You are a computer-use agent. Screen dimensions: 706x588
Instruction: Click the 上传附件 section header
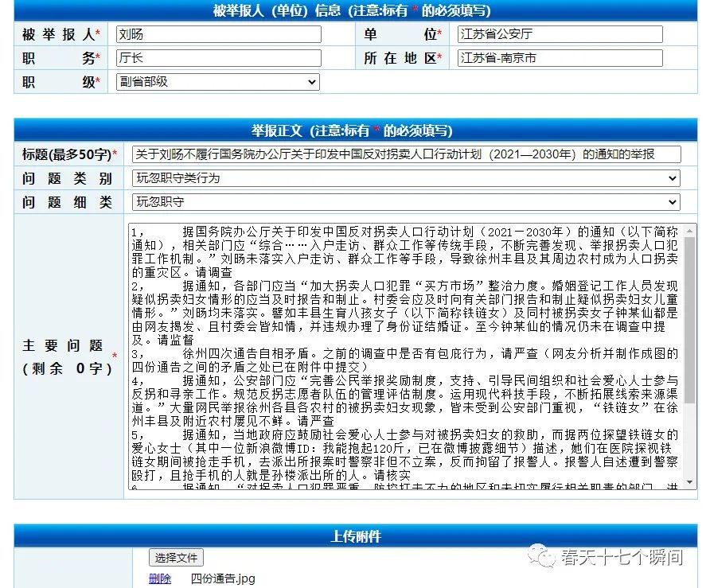(356, 536)
